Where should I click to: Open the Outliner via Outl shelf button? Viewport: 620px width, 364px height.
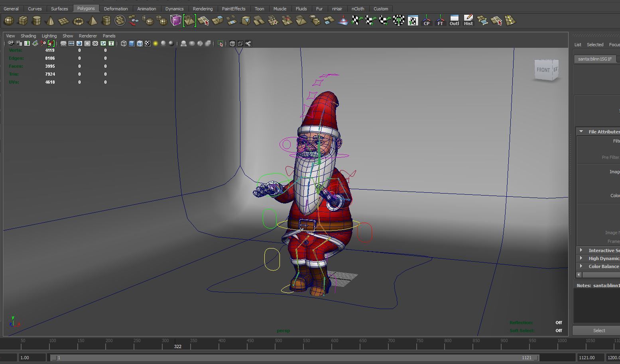point(454,20)
